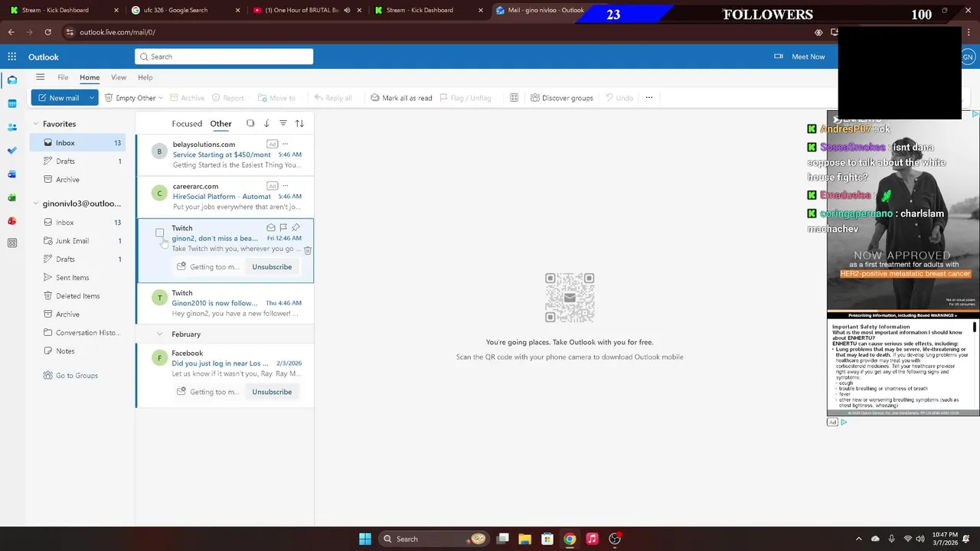Click the Mark all as read envelope button
Viewport: 980px width, 551px height.
[401, 98]
